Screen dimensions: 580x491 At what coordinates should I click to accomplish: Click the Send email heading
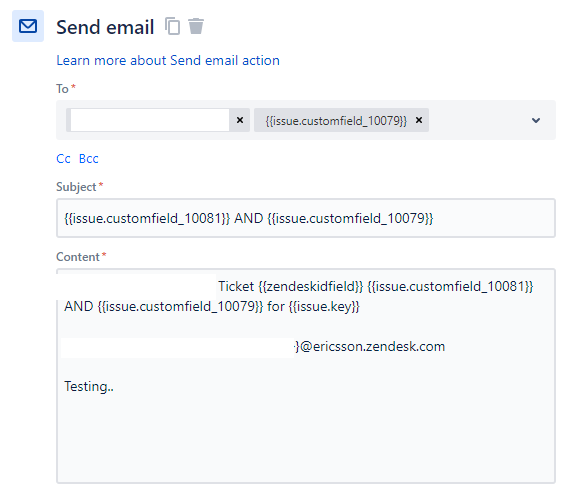(x=105, y=27)
